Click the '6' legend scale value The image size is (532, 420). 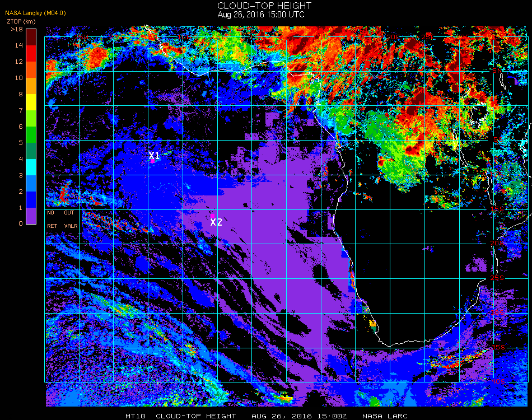(x=21, y=127)
